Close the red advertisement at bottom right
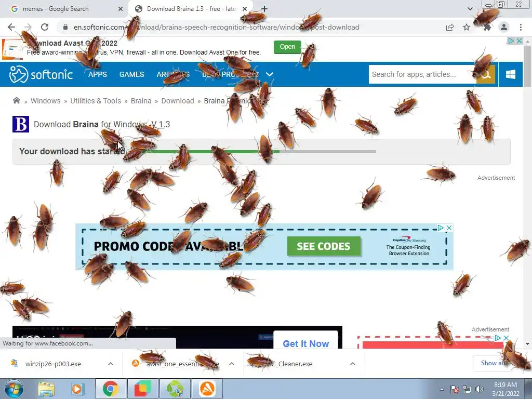The height and width of the screenshot is (399, 532). [x=506, y=338]
